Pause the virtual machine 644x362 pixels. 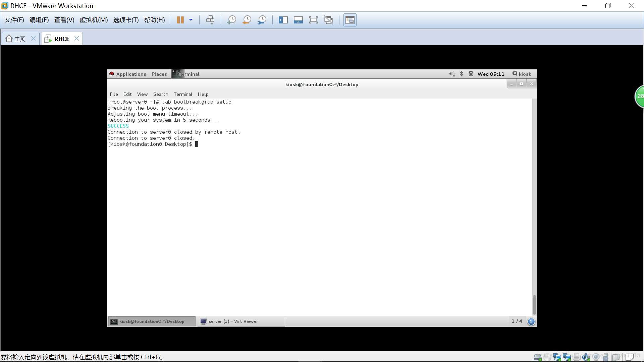[x=180, y=20]
